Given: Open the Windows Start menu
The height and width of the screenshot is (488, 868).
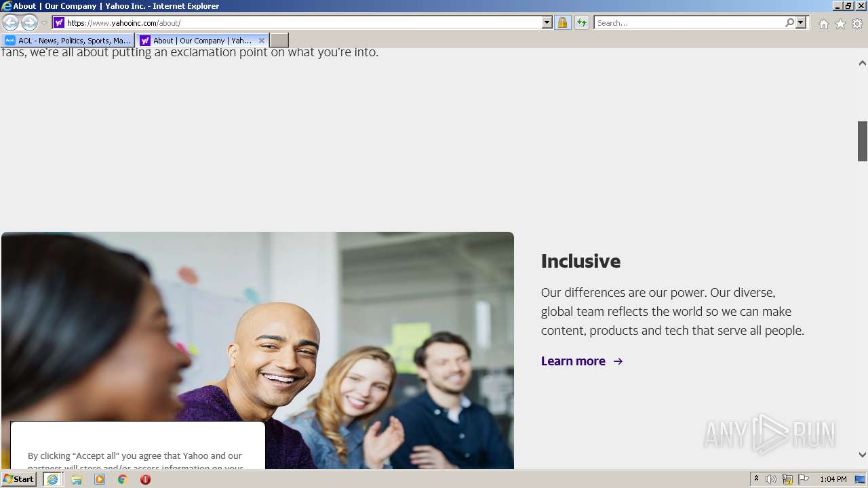Looking at the screenshot, I should click(x=18, y=479).
